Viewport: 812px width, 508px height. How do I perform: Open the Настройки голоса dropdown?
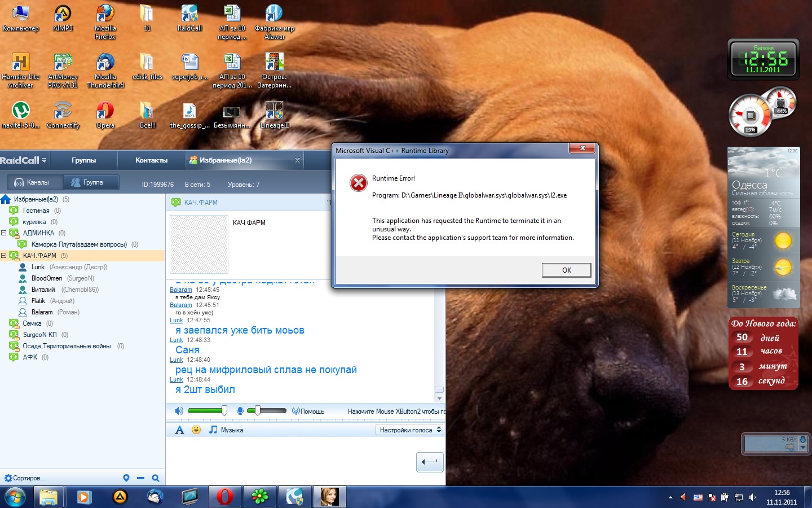point(409,430)
